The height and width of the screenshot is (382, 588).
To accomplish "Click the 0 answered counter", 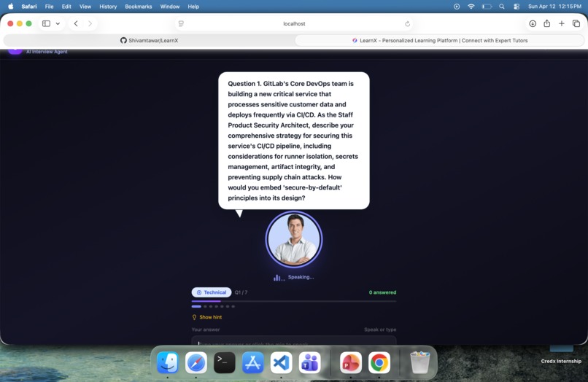I will coord(382,292).
